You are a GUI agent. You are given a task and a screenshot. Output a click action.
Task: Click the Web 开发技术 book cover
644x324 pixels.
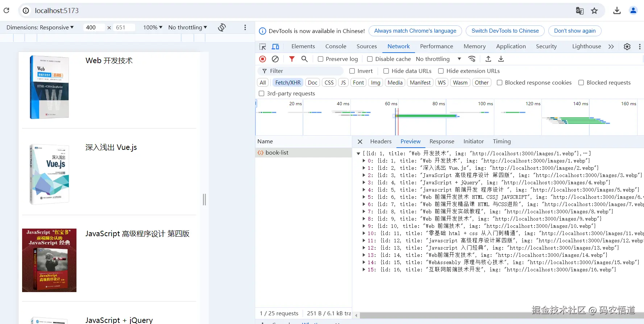tap(49, 87)
